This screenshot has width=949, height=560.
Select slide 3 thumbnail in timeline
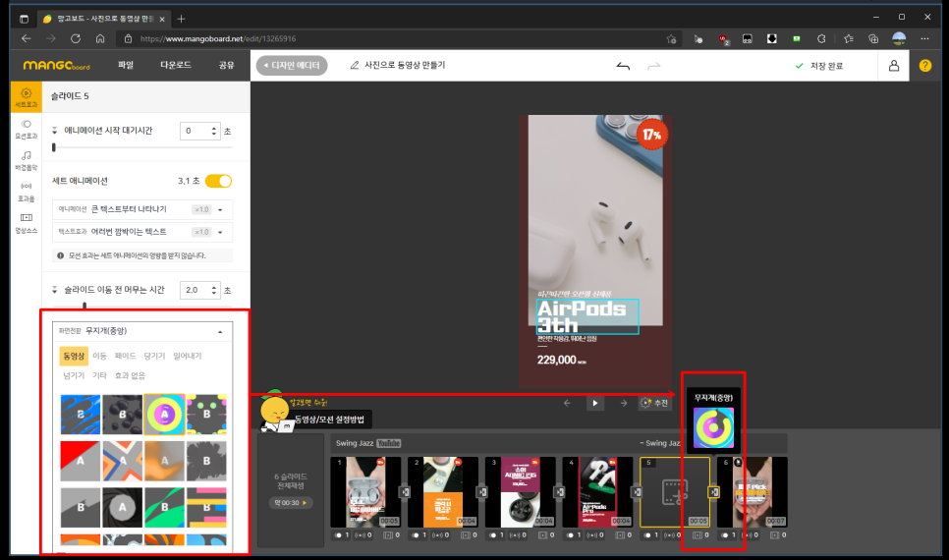520,492
